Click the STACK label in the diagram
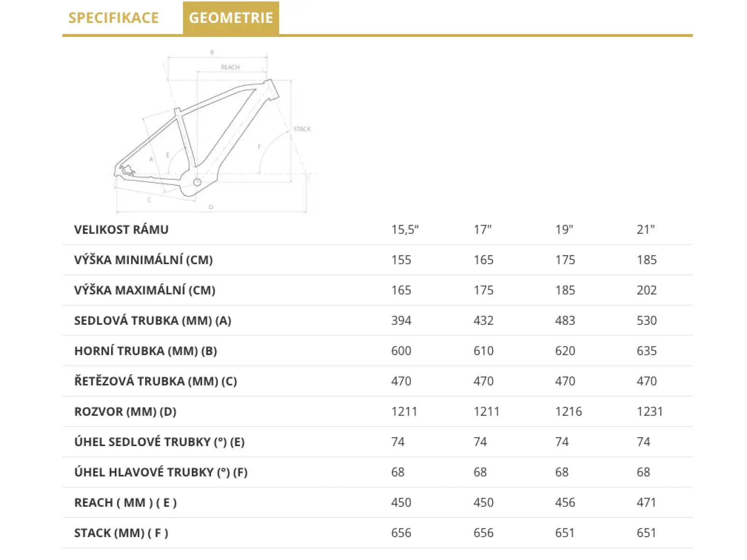This screenshot has width=747, height=560. pos(302,129)
